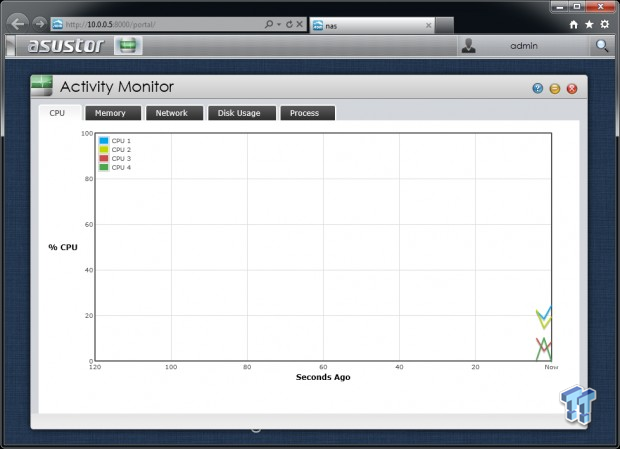This screenshot has width=620, height=449.
Task: Click the CPU 2 yellow legend swatch
Action: [x=104, y=149]
